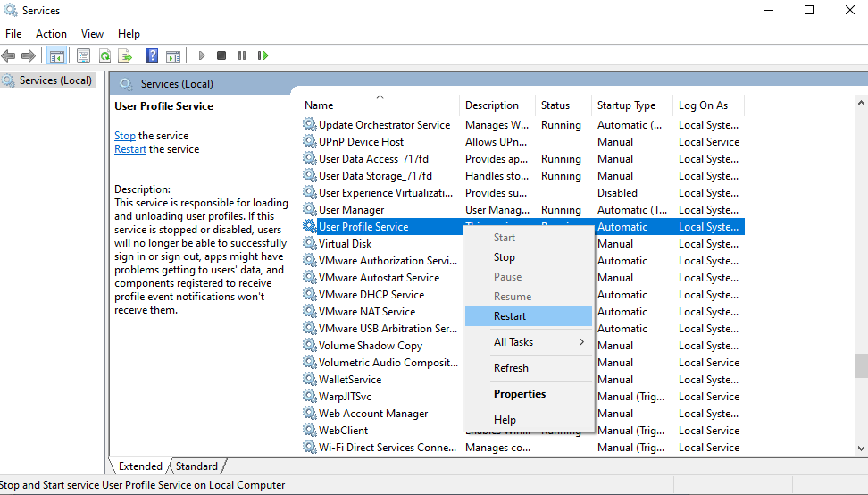Click the Export List toolbar icon
868x495 pixels.
click(x=125, y=55)
